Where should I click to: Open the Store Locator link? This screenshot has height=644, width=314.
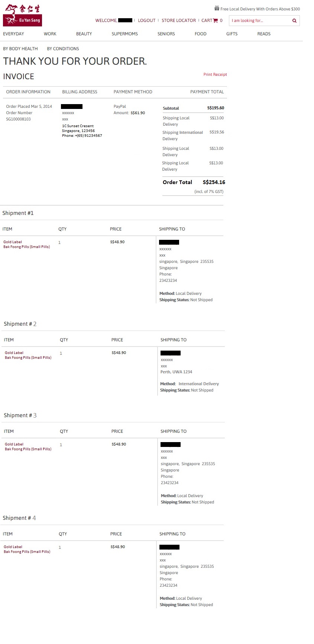[179, 20]
